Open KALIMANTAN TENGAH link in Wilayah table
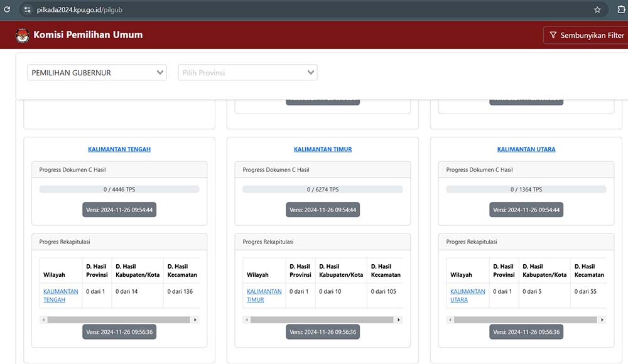Screen dimensions: 628x364 [60, 296]
